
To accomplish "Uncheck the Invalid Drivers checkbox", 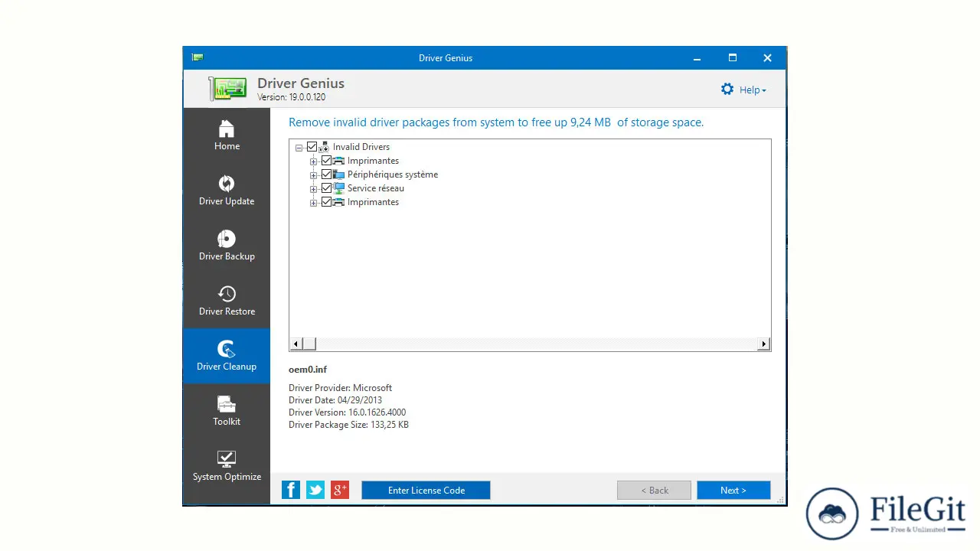I will pos(312,147).
